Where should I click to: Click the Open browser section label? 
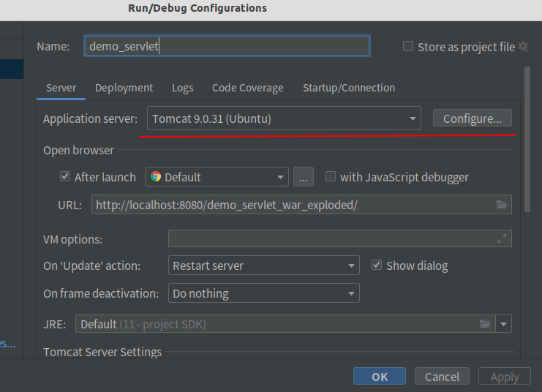(78, 151)
